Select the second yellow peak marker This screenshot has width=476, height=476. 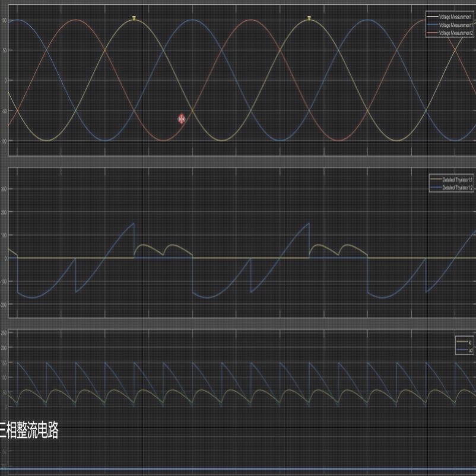pos(309,18)
